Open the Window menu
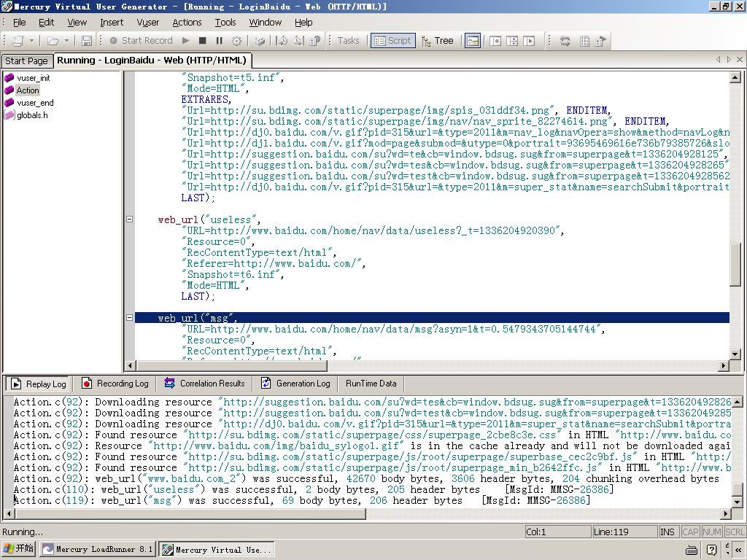 coord(266,23)
